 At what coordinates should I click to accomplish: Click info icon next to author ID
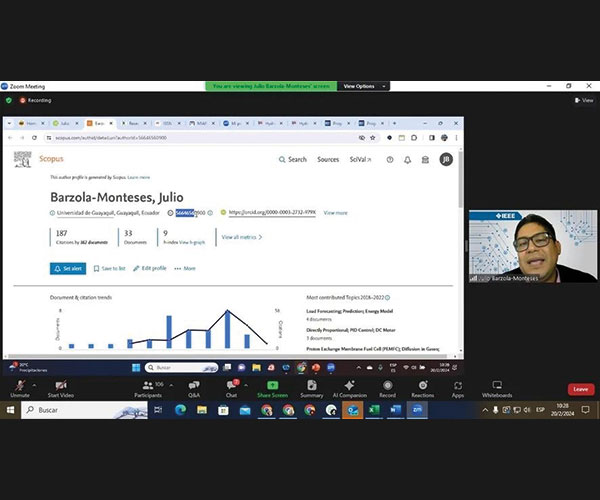tap(210, 213)
